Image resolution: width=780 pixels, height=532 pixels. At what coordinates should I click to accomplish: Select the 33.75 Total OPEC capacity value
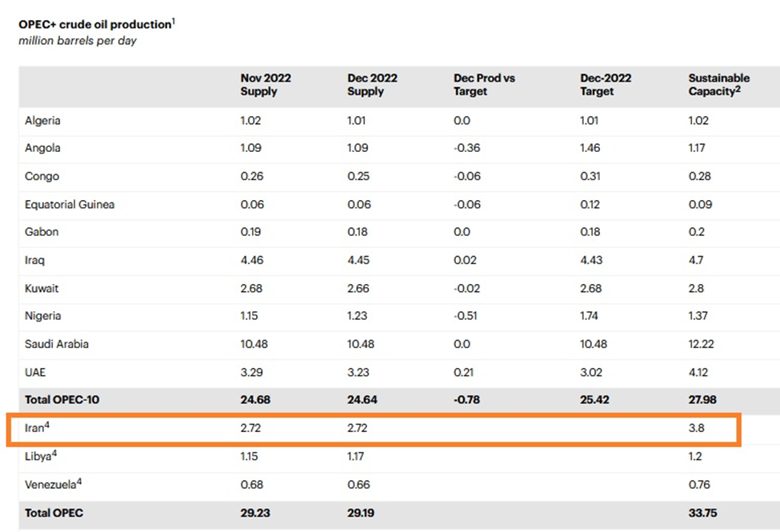click(702, 513)
